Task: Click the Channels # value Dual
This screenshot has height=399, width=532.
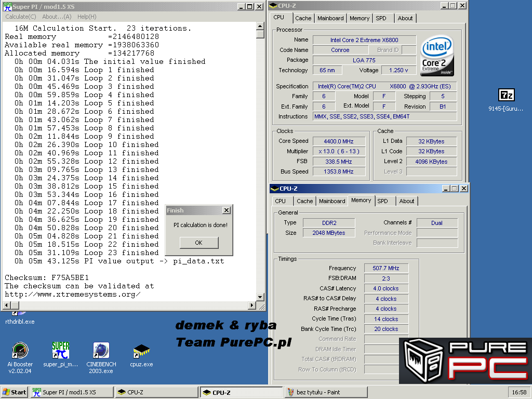Action: (436, 223)
